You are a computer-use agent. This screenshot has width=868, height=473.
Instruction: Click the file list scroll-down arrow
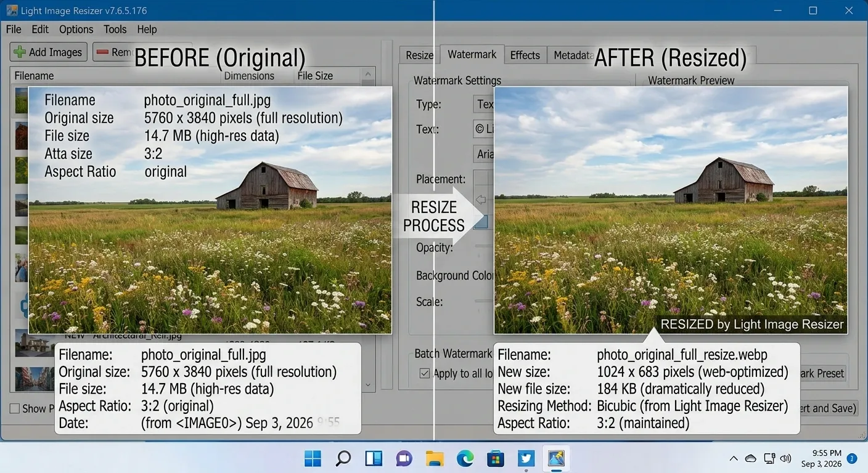(x=368, y=385)
